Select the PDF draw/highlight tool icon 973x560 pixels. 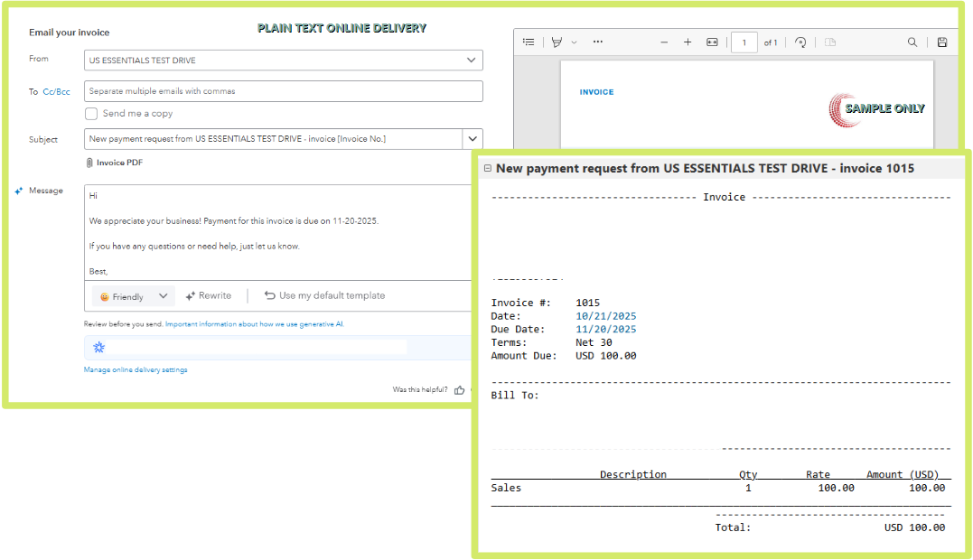(x=557, y=42)
